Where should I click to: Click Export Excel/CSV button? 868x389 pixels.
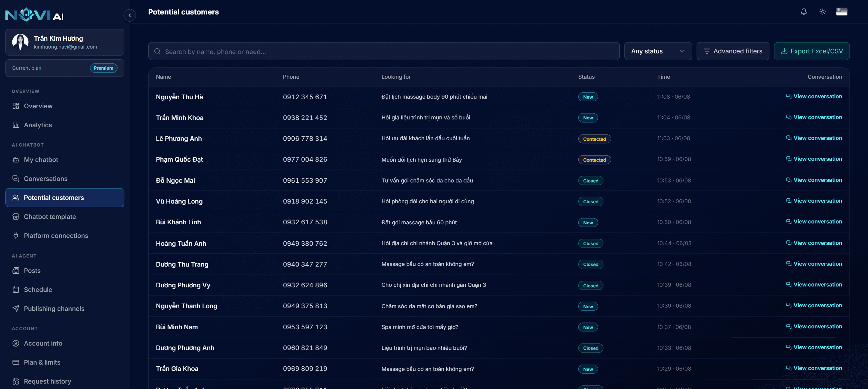click(x=811, y=51)
